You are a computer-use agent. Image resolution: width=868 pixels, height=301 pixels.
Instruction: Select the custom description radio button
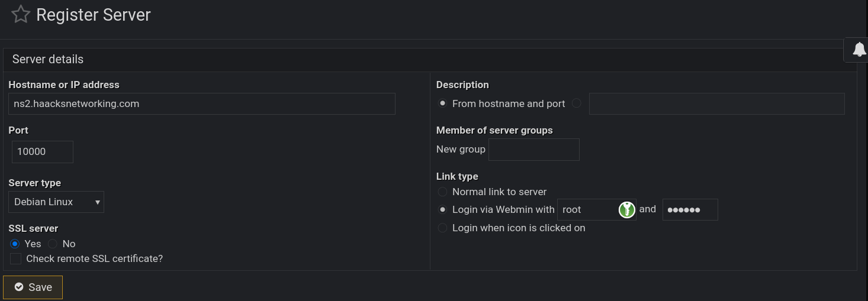click(577, 103)
